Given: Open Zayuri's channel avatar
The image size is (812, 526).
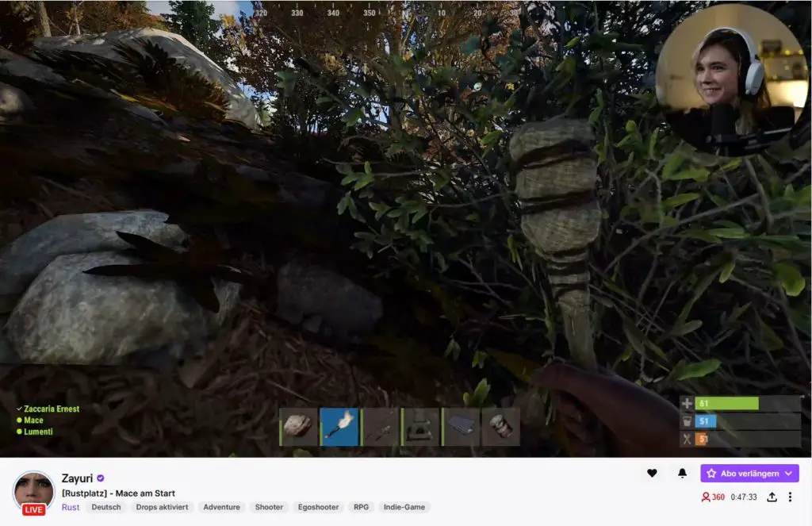Looking at the screenshot, I should 33,491.
